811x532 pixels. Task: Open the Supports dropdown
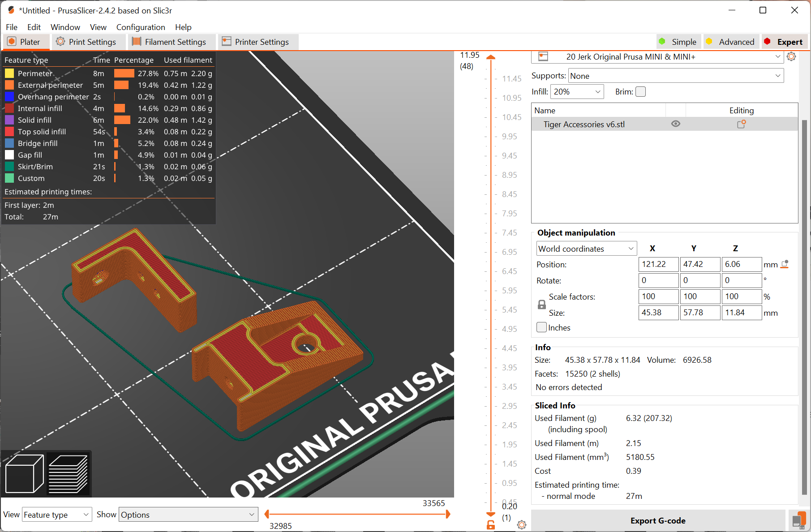(x=676, y=76)
